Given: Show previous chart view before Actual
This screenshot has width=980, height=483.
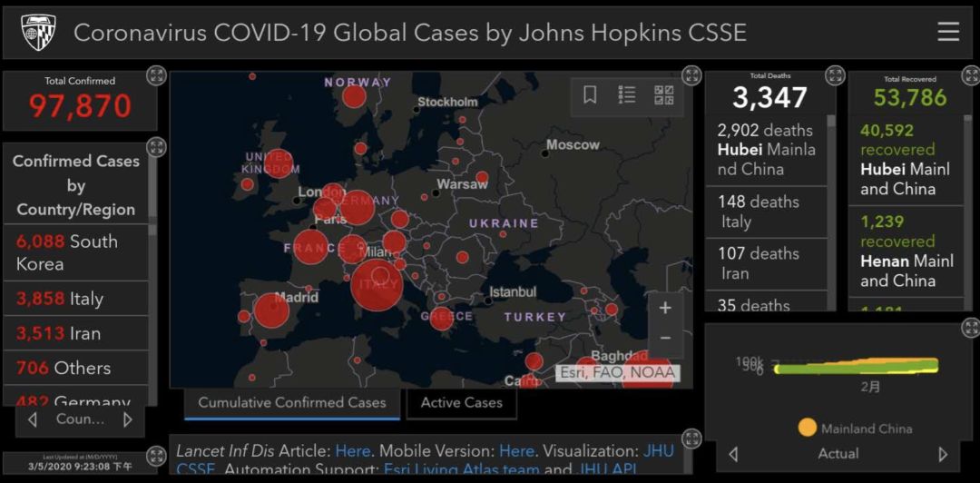Looking at the screenshot, I should pyautogui.click(x=734, y=454).
